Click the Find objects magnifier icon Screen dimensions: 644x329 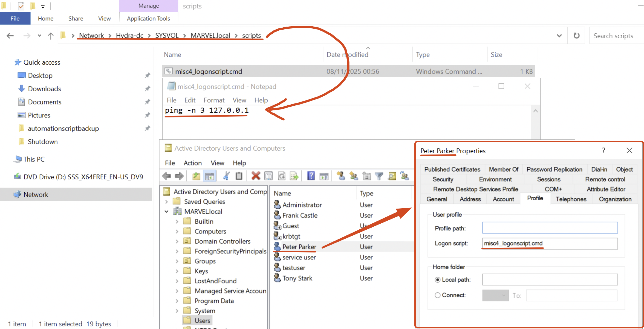point(392,176)
